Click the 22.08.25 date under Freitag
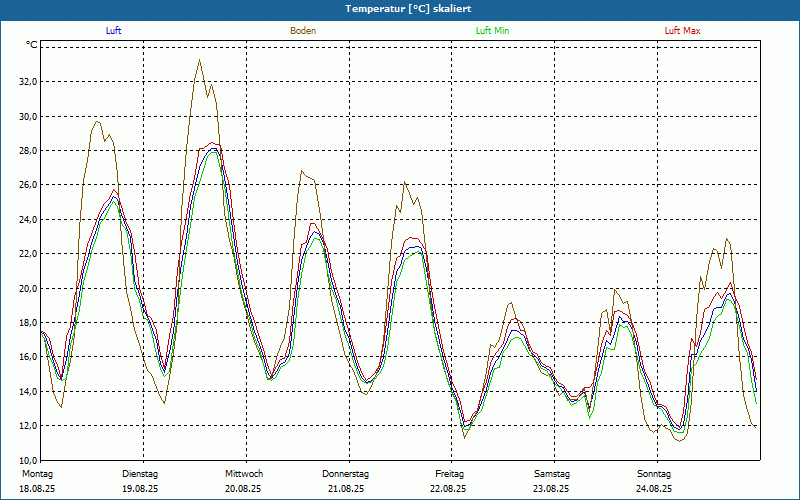800x500 pixels. click(x=449, y=489)
